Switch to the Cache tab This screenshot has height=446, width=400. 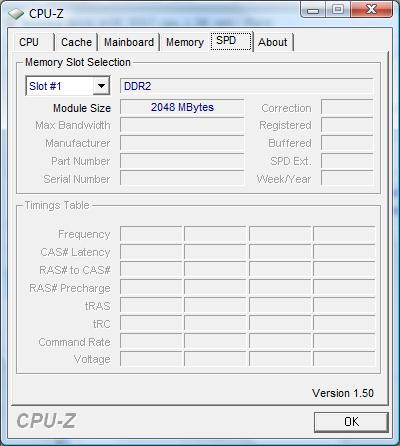(76, 42)
